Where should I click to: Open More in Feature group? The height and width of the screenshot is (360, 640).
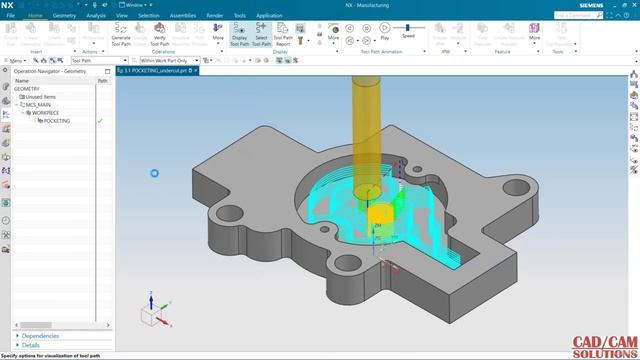534,33
